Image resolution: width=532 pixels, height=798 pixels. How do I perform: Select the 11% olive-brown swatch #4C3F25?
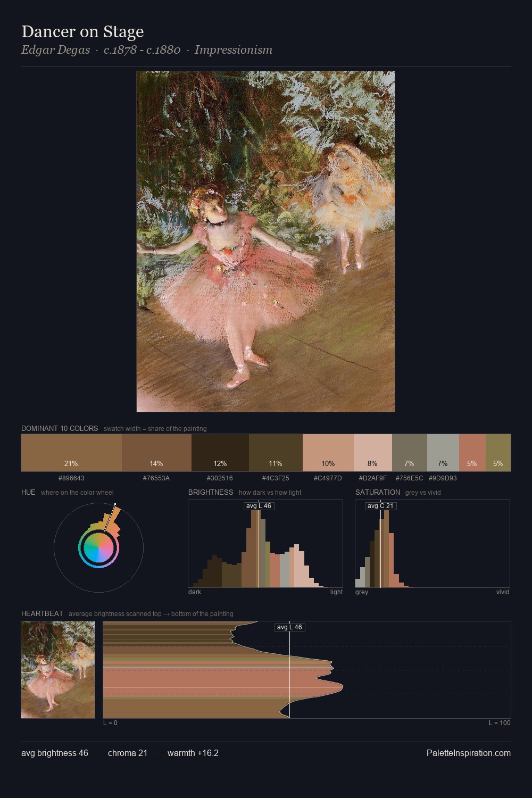pos(276,453)
